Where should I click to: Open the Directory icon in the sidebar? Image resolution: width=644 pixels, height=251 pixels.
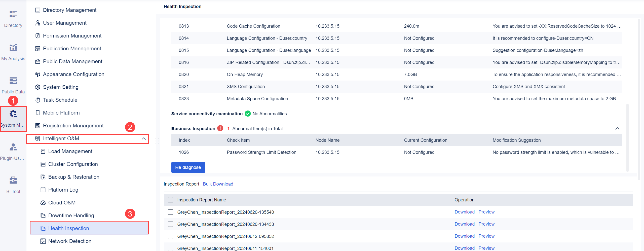click(x=13, y=14)
